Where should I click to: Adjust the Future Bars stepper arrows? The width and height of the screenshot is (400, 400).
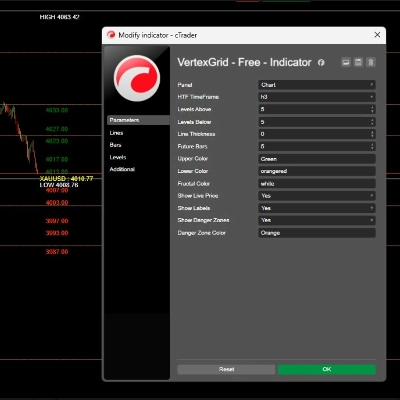click(372, 146)
